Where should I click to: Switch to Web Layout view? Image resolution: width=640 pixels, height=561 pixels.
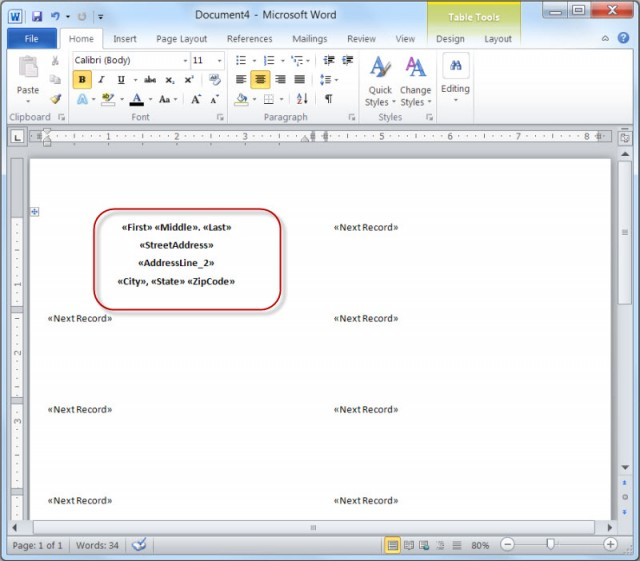pos(424,545)
